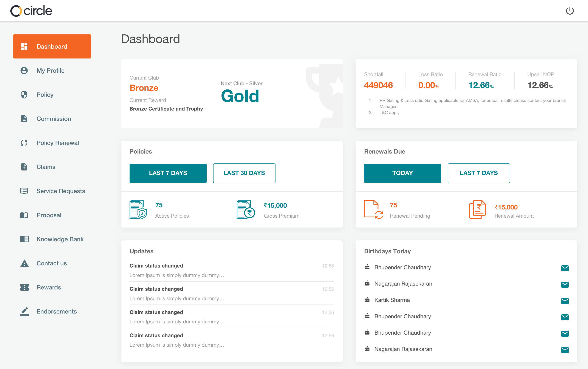
Task: Open Proposal from the sidebar
Action: point(49,215)
